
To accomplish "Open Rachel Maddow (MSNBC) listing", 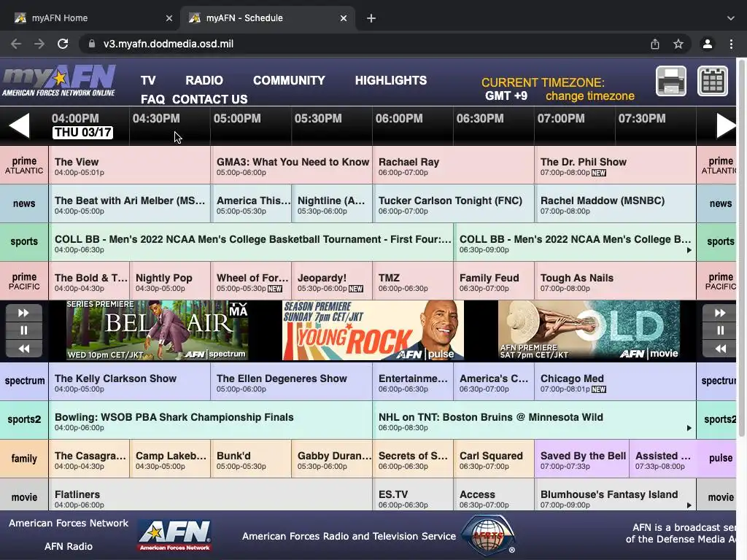I will pyautogui.click(x=615, y=203).
